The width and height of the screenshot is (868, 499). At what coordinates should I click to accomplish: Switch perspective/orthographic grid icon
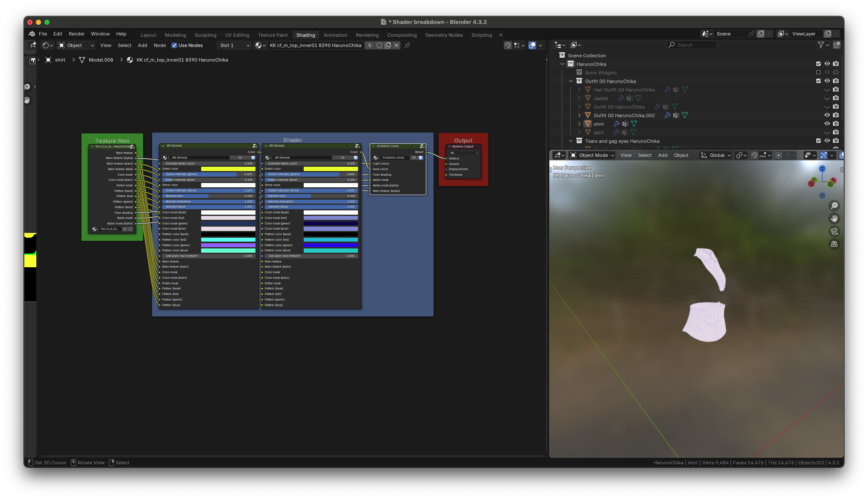coord(834,244)
